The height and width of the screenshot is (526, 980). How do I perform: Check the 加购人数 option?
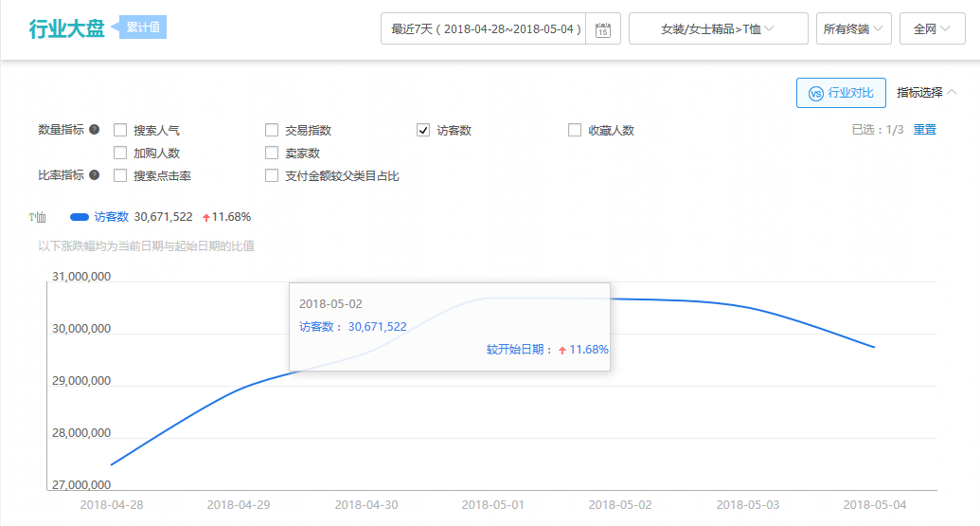click(120, 153)
